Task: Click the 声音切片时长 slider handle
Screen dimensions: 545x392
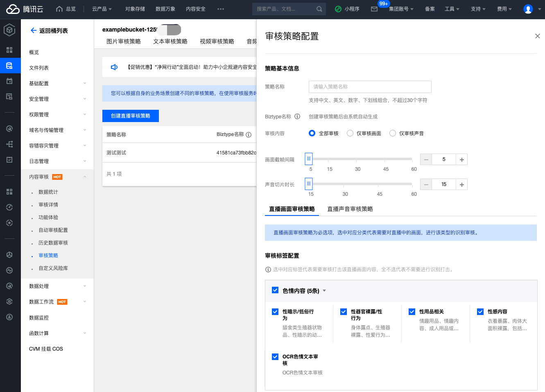Action: coord(309,184)
